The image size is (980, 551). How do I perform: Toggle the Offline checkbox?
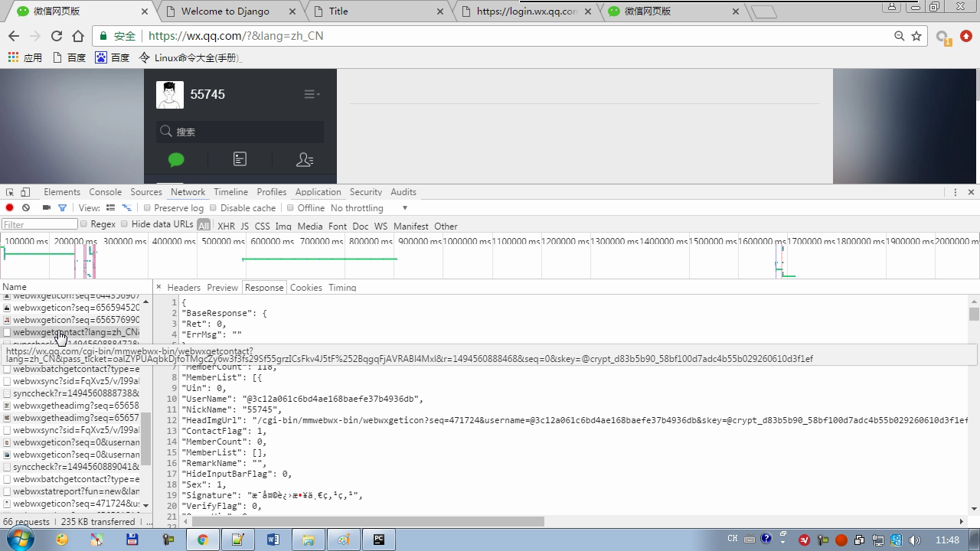click(290, 207)
